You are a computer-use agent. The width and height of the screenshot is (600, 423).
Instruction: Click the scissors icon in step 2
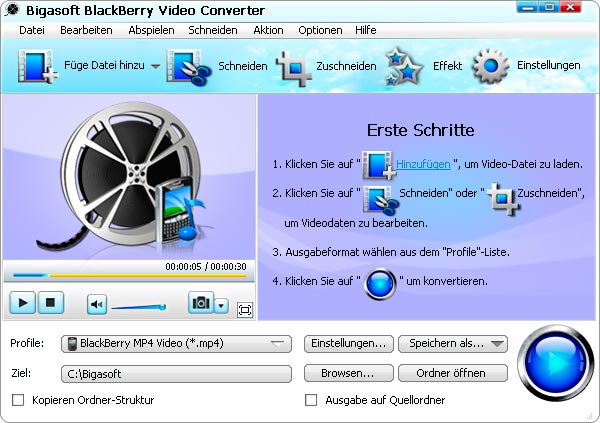click(x=381, y=199)
